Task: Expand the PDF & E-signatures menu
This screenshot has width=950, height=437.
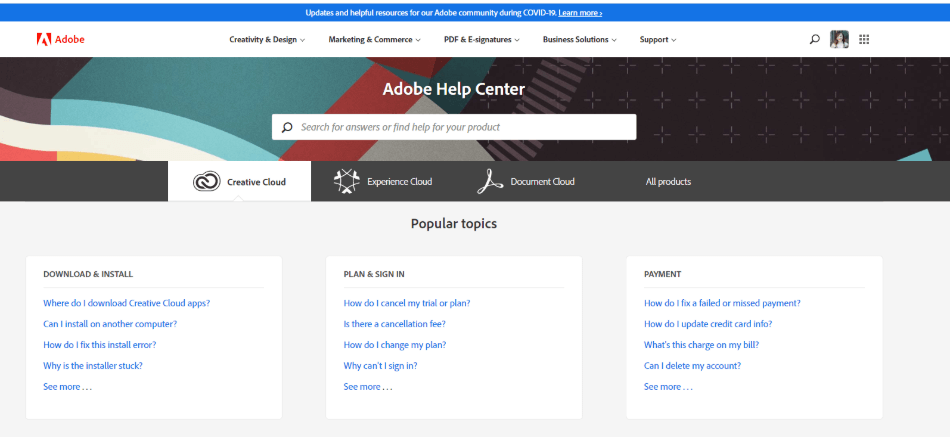Action: tap(482, 39)
